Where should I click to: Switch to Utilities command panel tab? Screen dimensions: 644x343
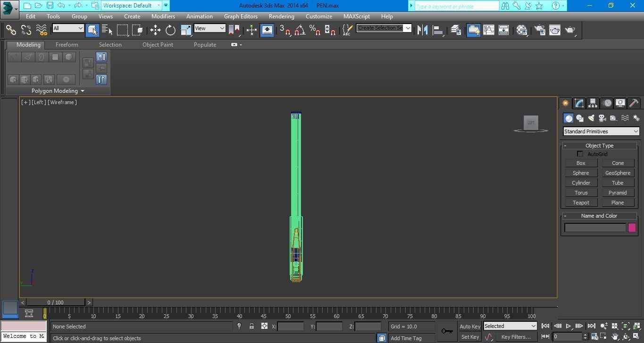point(634,103)
